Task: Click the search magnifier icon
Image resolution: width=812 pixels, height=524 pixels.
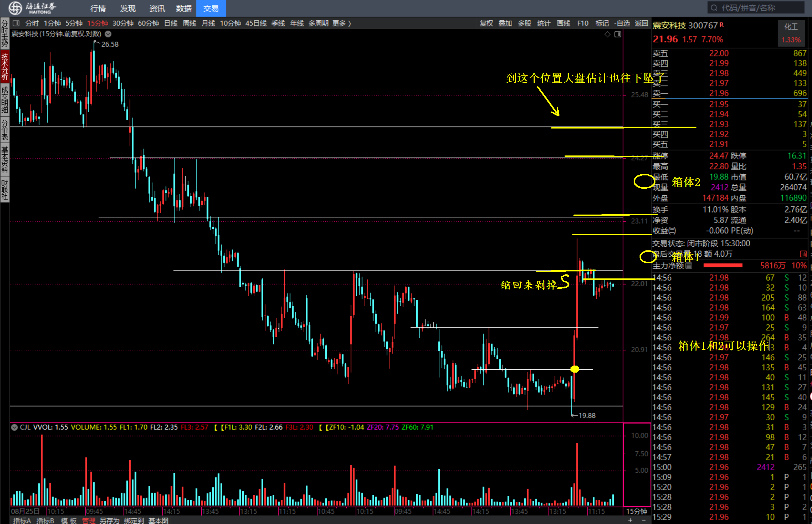Action: 714,8
